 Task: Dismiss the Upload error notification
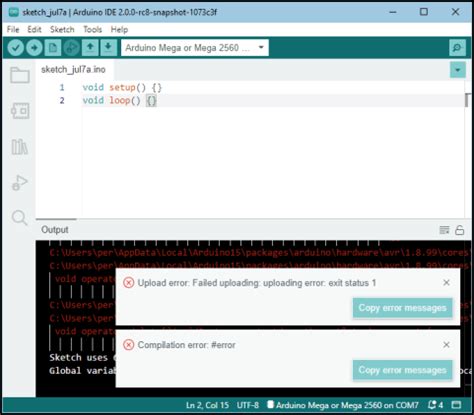coord(446,283)
